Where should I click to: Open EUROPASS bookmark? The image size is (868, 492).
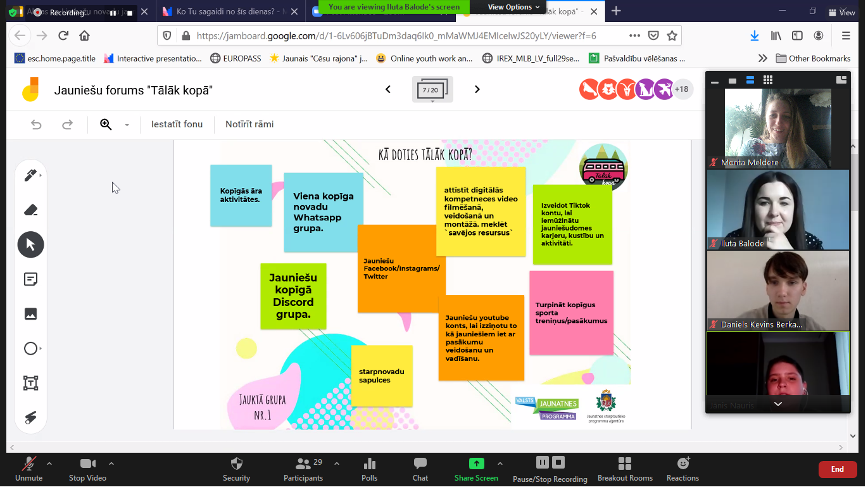point(236,58)
